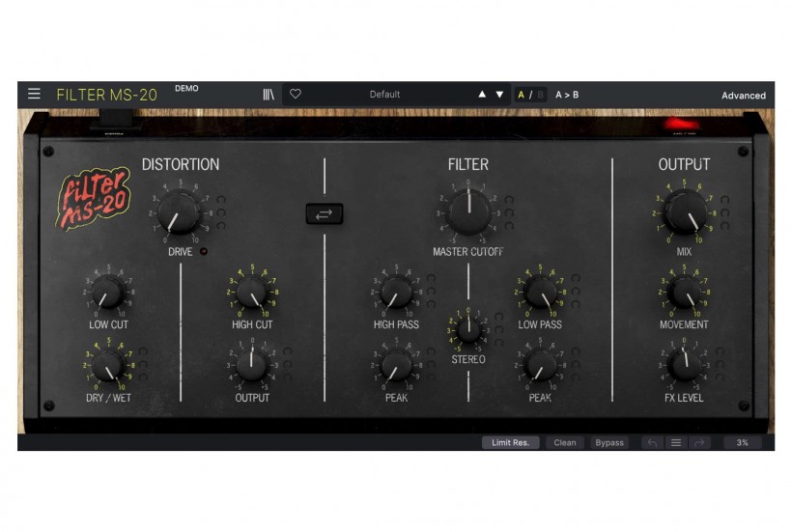Click the Master Cutoff knob
Image resolution: width=792 pixels, height=532 pixels.
(x=468, y=211)
